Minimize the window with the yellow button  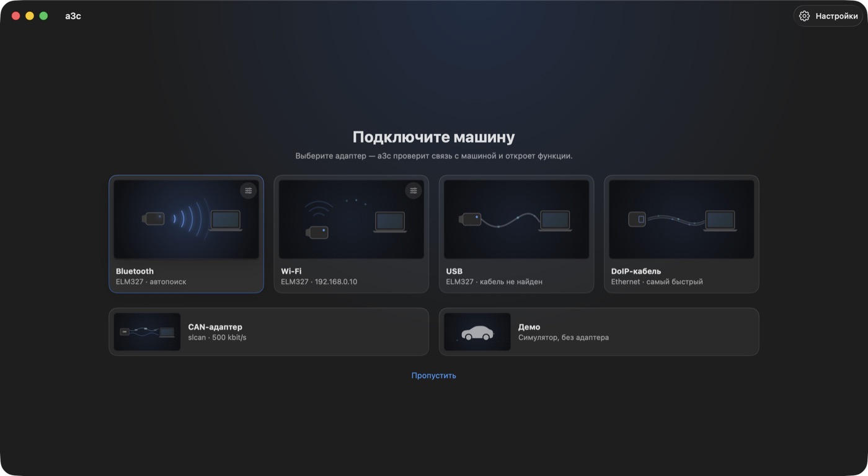[x=30, y=16]
